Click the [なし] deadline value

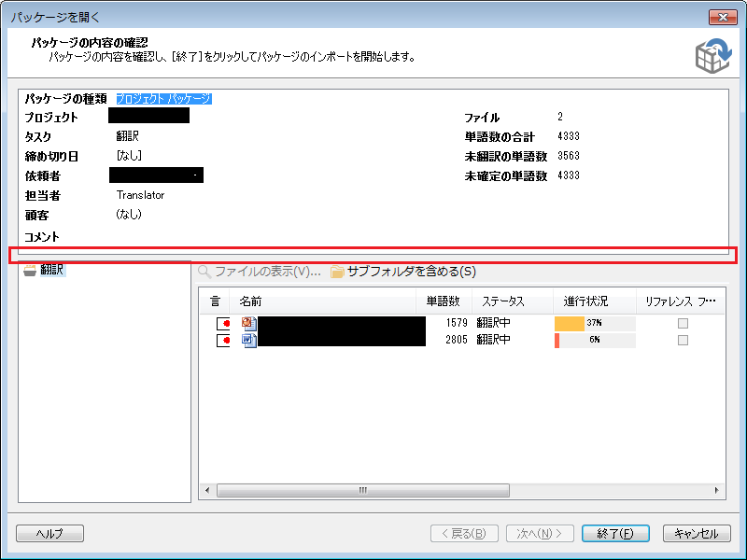129,156
